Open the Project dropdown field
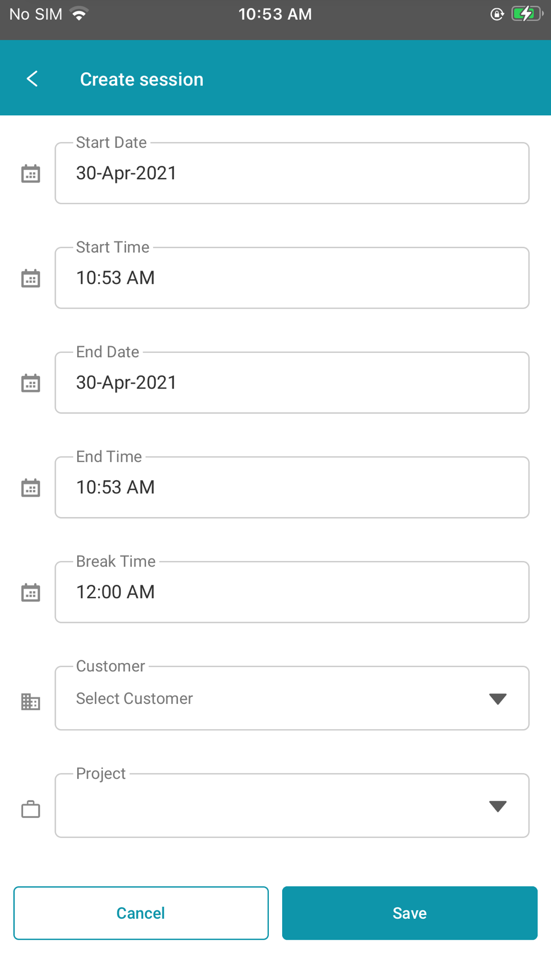 pos(275,806)
